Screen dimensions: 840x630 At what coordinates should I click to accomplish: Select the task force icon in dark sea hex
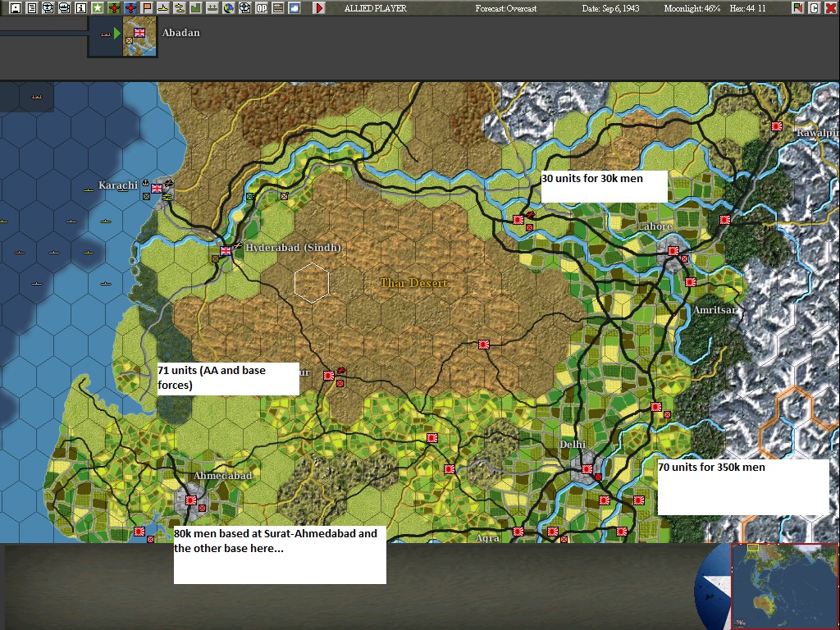click(36, 97)
